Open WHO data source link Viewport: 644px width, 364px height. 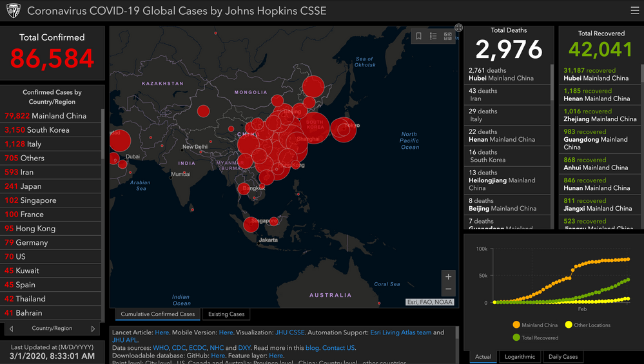(x=161, y=348)
